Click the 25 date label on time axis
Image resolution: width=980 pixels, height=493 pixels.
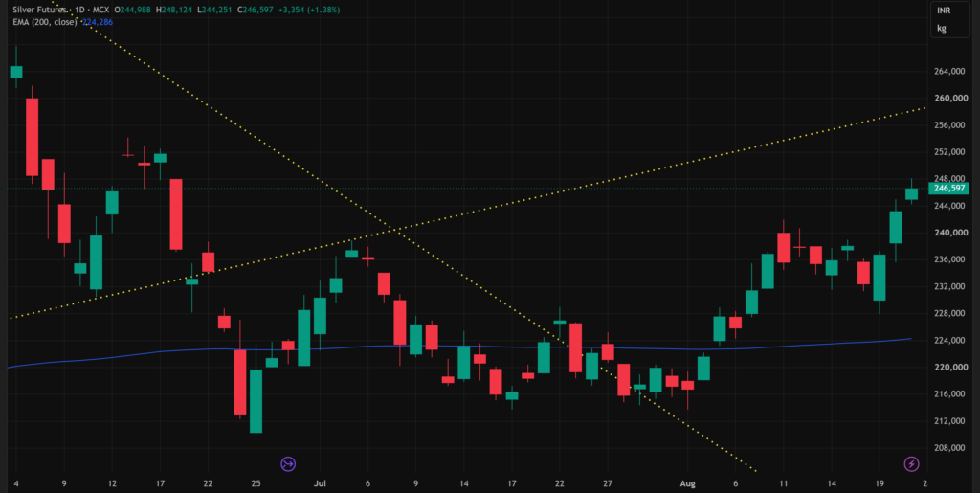[x=256, y=483]
